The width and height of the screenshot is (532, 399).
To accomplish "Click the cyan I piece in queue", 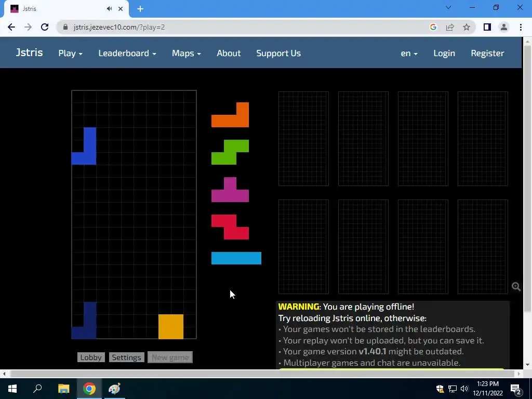I will [236, 258].
